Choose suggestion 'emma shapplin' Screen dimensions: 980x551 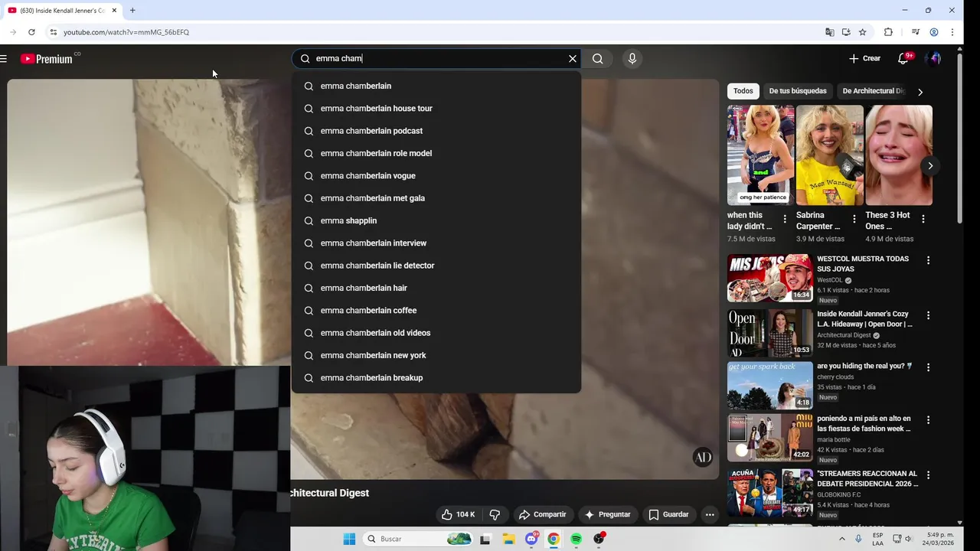point(436,220)
